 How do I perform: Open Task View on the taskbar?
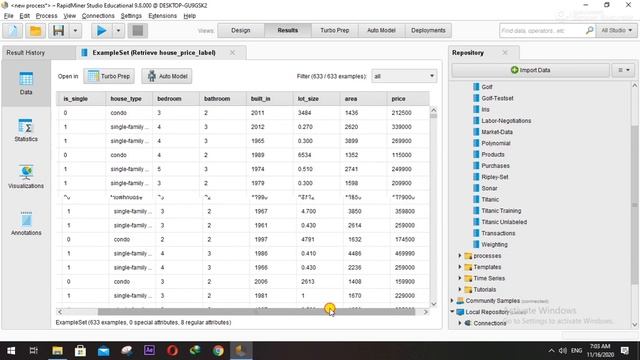pos(33,351)
